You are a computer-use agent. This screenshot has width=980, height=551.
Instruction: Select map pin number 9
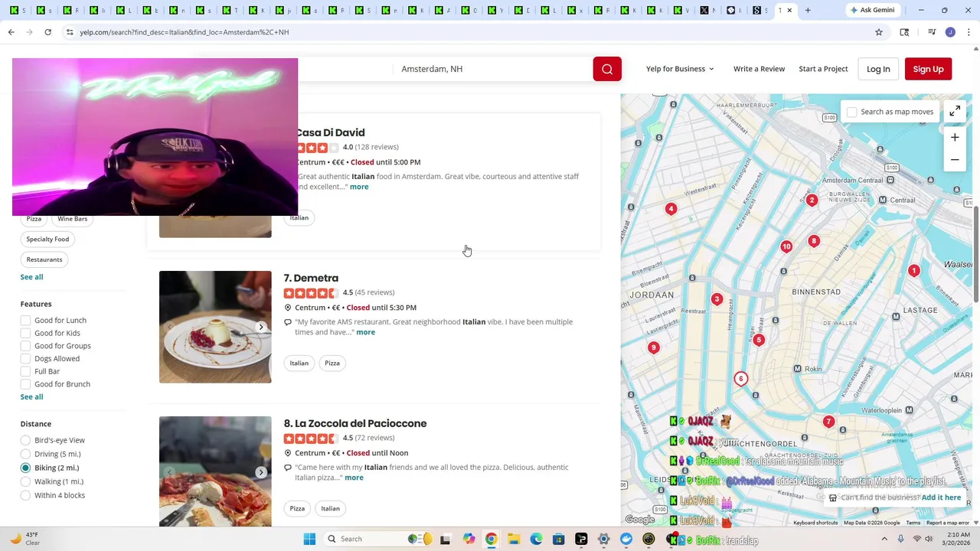[x=653, y=348]
